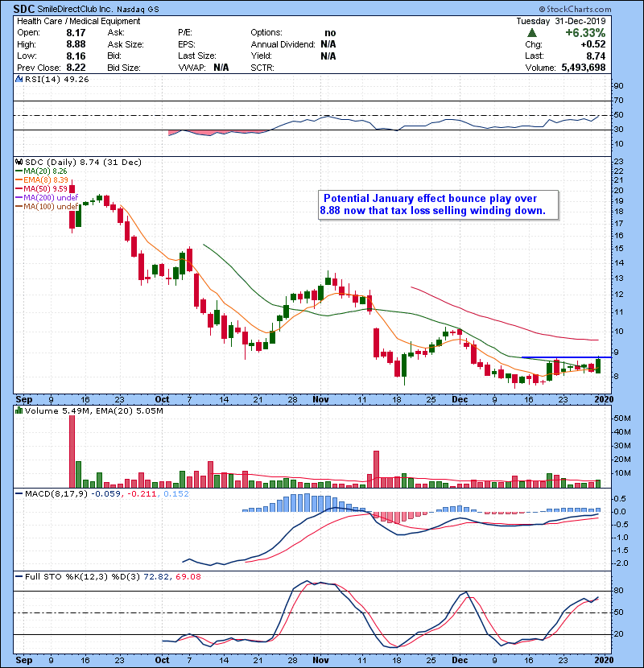Viewport: 644px width, 668px height.
Task: Click the MACD(8,17,9) panel label
Action: pos(56,494)
